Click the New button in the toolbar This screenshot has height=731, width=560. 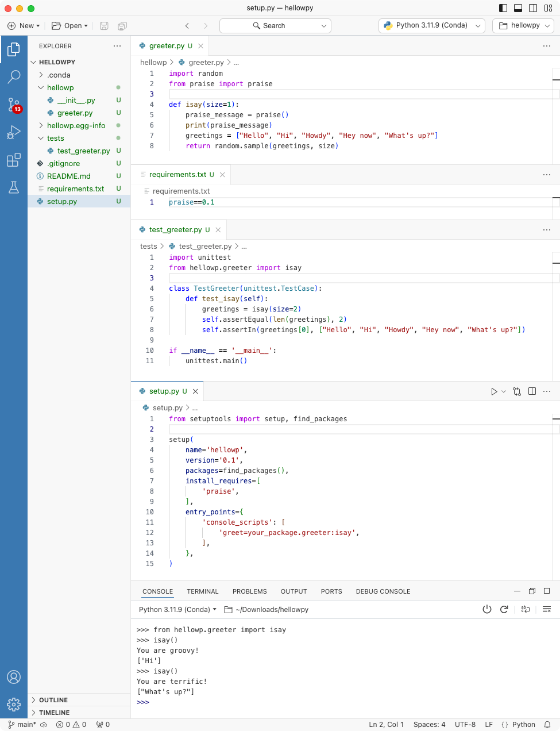[x=23, y=26]
